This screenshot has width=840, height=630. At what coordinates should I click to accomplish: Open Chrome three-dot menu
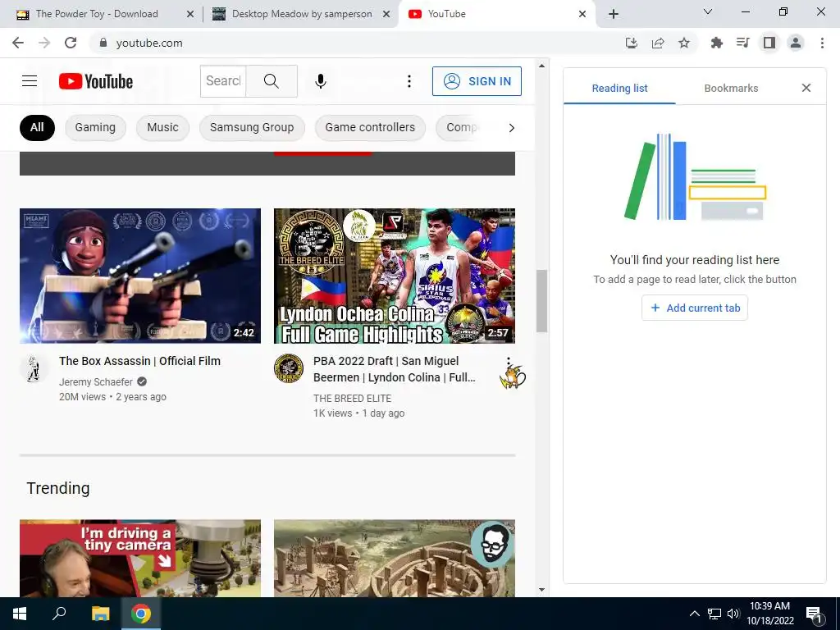pos(822,43)
